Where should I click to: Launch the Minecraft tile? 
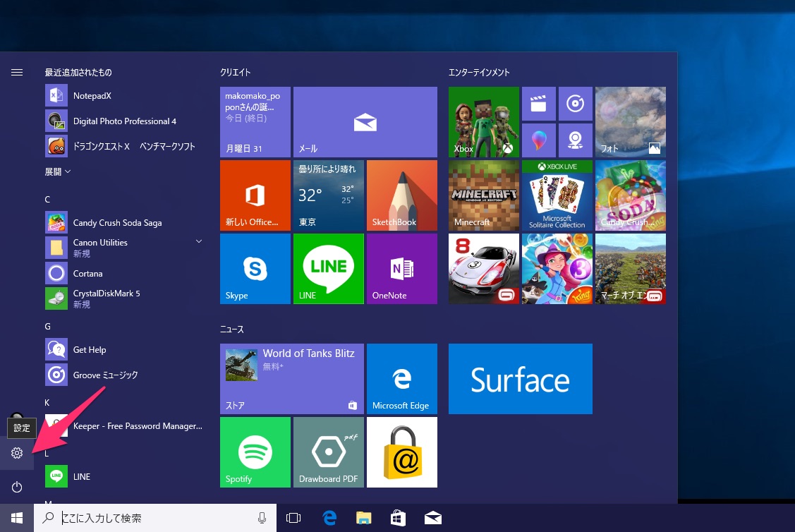click(x=484, y=195)
